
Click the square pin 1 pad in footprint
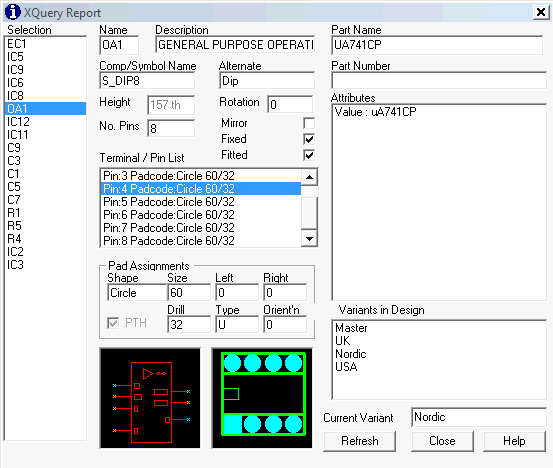click(233, 424)
